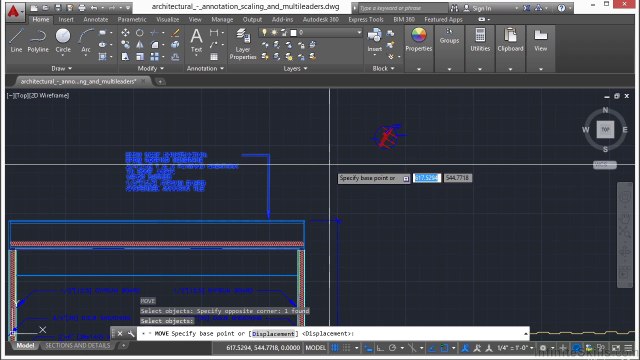The image size is (640, 360).
Task: Click the Move tool in Modify panel
Action: pyautogui.click(x=125, y=33)
